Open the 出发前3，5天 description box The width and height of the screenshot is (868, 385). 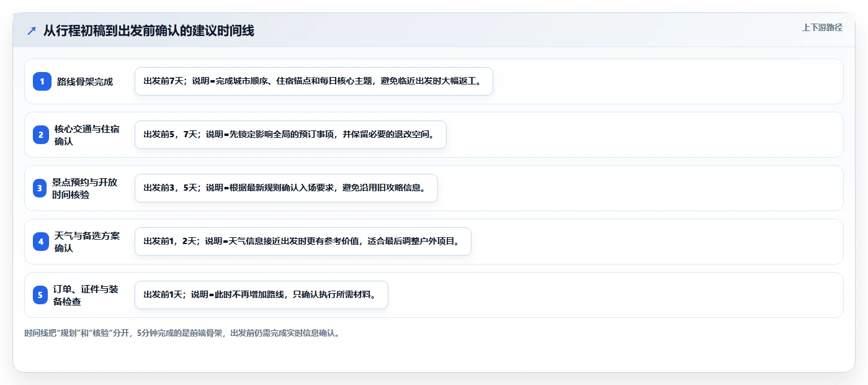coord(286,188)
